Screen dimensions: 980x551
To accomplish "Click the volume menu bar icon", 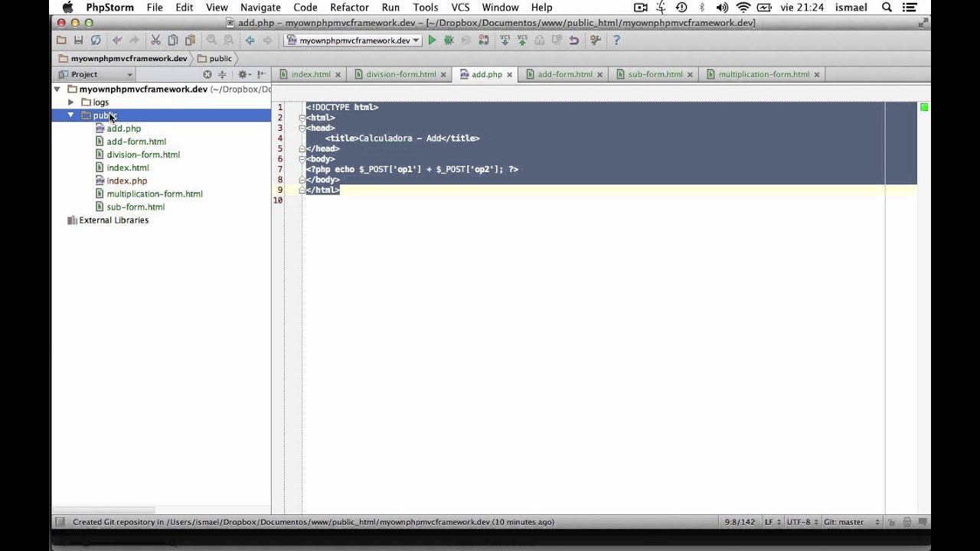I will [x=721, y=8].
